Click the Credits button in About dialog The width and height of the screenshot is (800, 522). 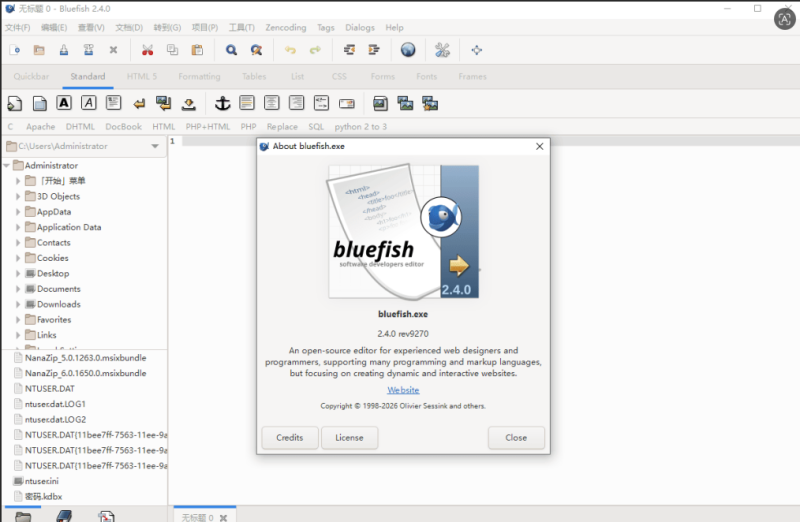(290, 438)
